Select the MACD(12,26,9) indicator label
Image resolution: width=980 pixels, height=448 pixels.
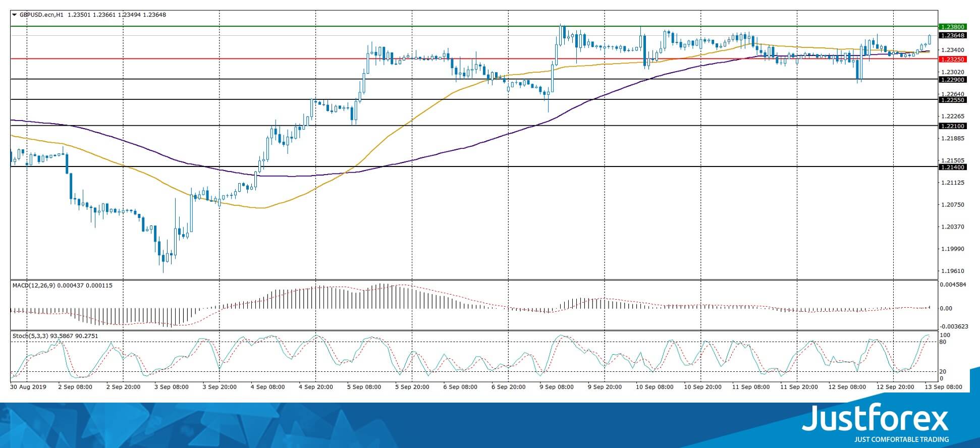[34, 286]
